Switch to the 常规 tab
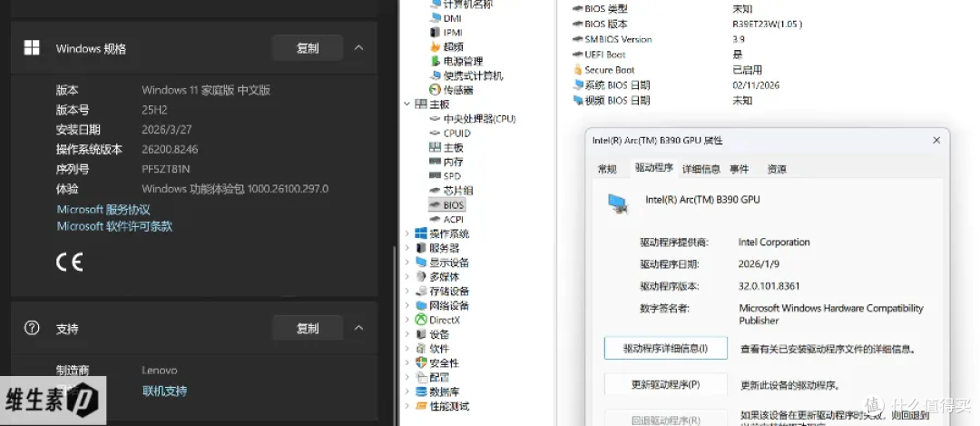This screenshot has width=980, height=426. pyautogui.click(x=607, y=169)
